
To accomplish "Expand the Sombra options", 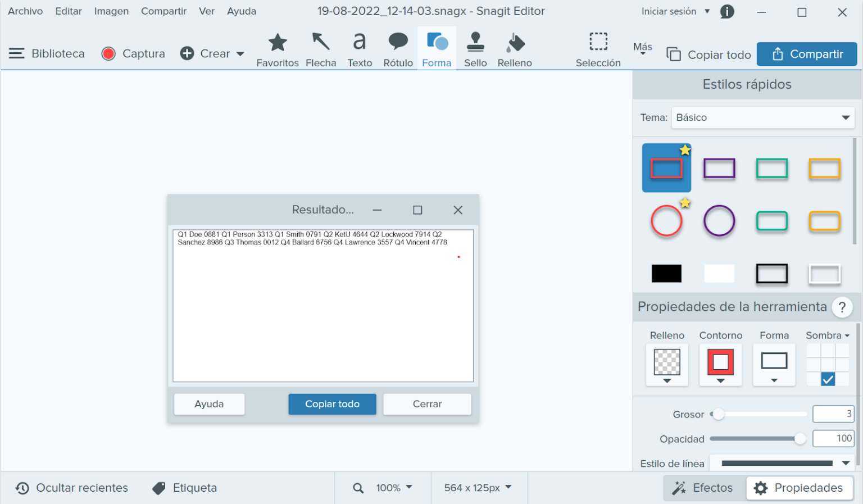I will tap(828, 335).
